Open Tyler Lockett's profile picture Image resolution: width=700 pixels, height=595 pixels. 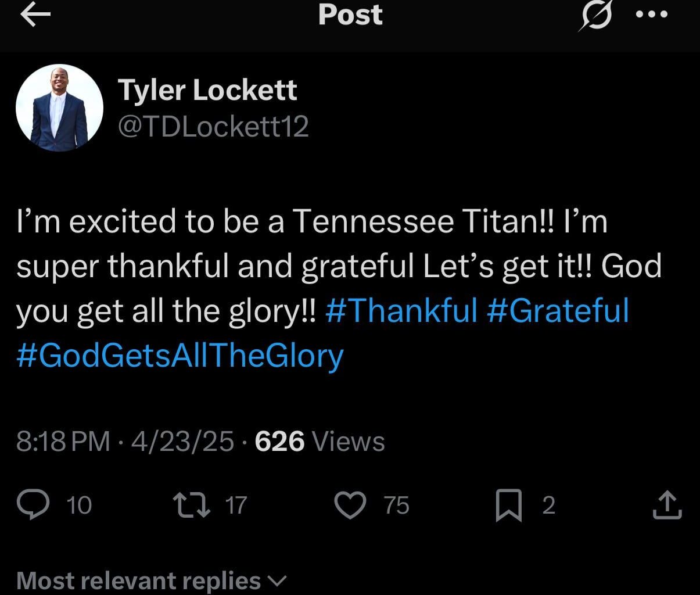click(x=59, y=107)
